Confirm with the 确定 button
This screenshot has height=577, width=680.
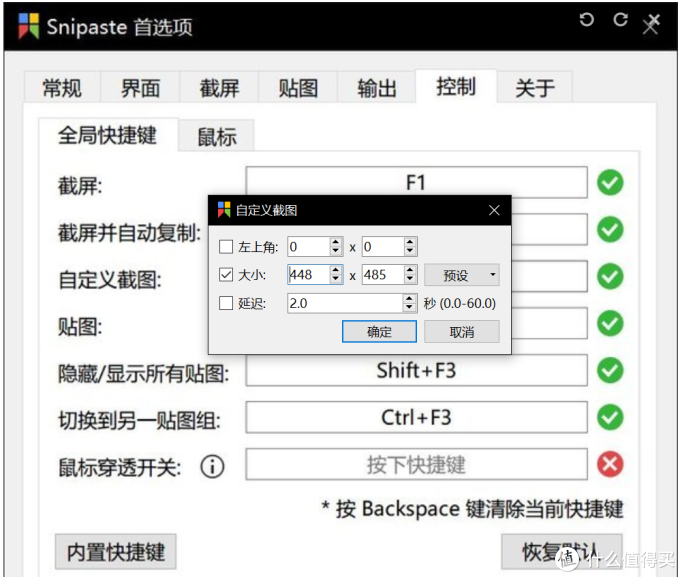tap(379, 332)
